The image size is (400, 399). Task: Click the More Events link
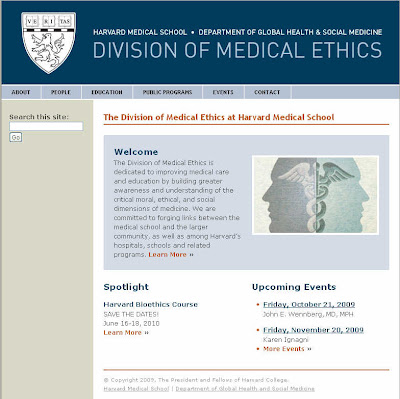click(x=284, y=349)
